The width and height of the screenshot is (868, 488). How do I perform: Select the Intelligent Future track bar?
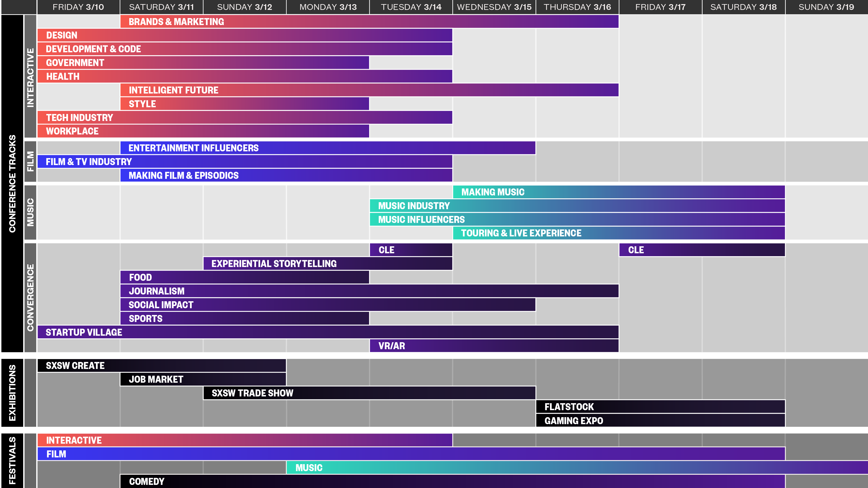point(369,90)
